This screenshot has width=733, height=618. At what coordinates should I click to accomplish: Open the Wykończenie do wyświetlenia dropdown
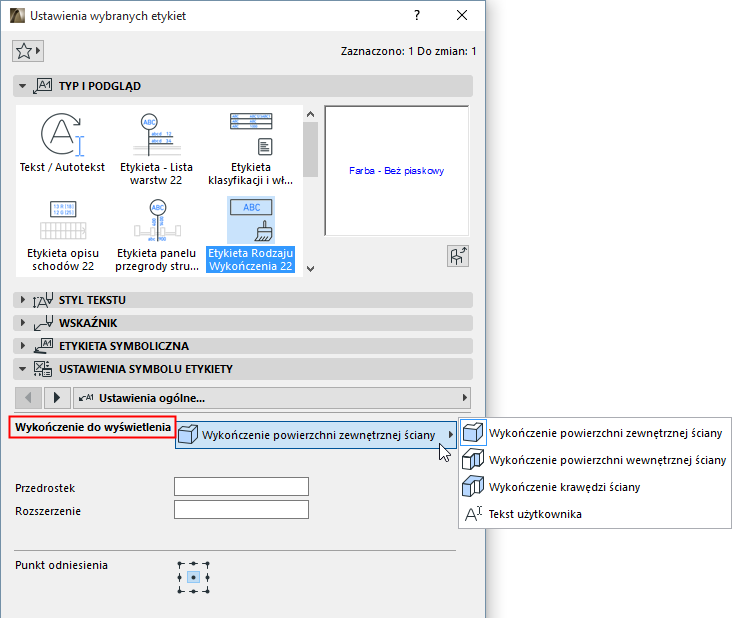point(316,435)
